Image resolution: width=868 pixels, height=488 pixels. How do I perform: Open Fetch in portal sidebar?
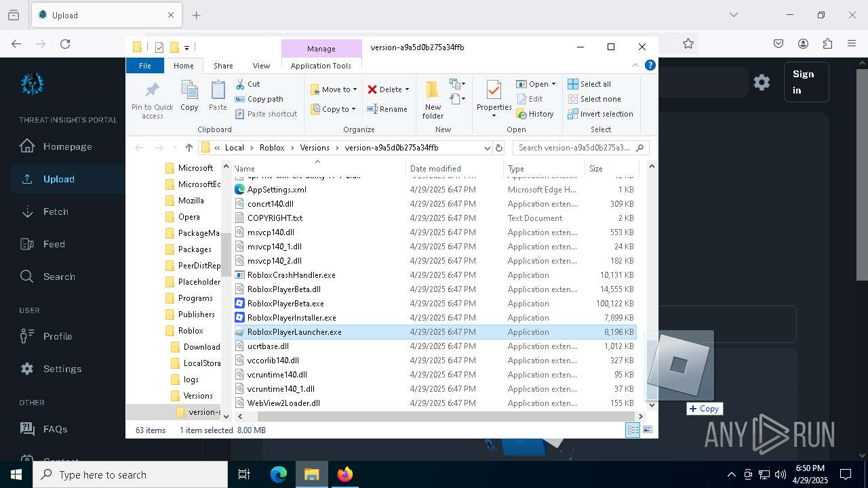pyautogui.click(x=45, y=211)
